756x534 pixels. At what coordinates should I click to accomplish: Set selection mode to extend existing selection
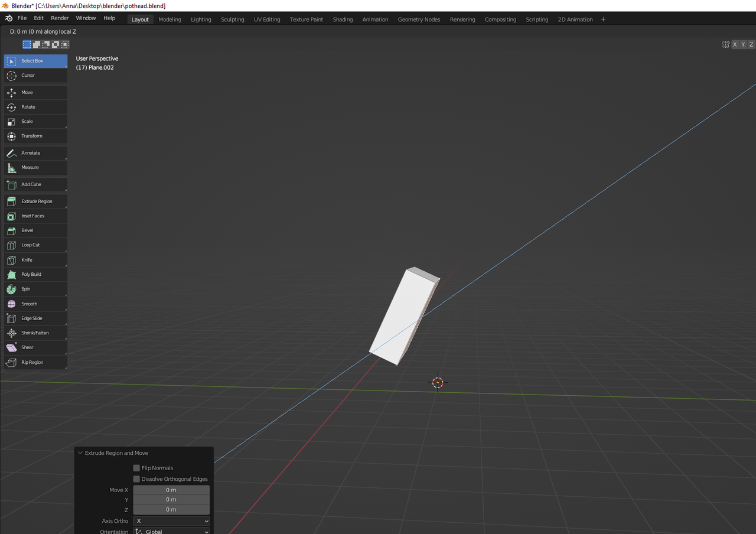37,44
